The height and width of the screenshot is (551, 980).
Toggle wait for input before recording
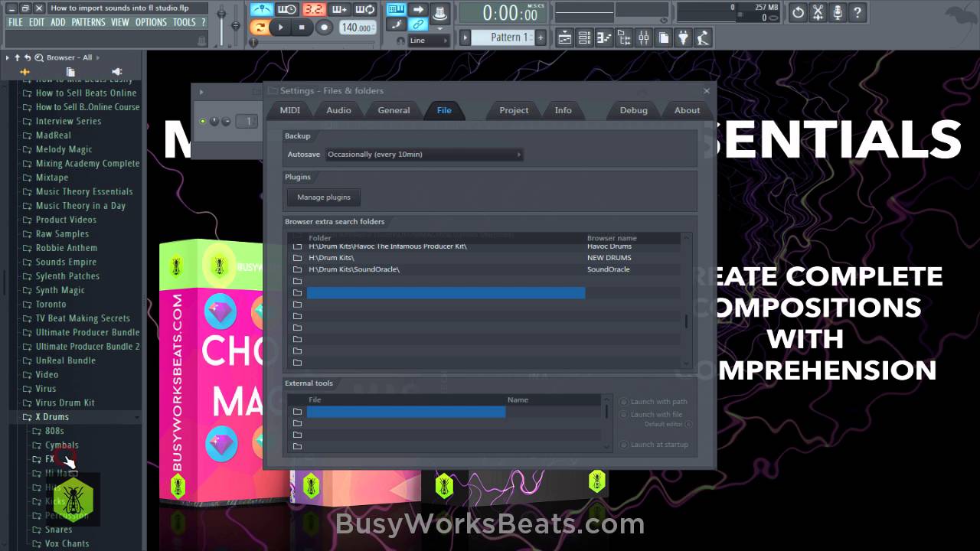[x=287, y=10]
